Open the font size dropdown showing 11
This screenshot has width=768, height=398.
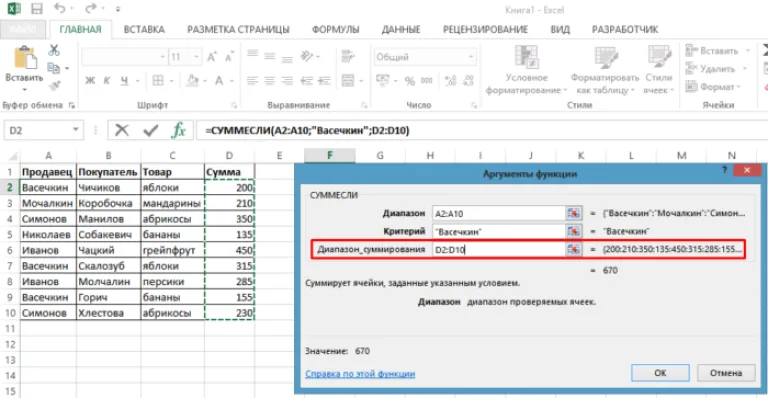[196, 57]
